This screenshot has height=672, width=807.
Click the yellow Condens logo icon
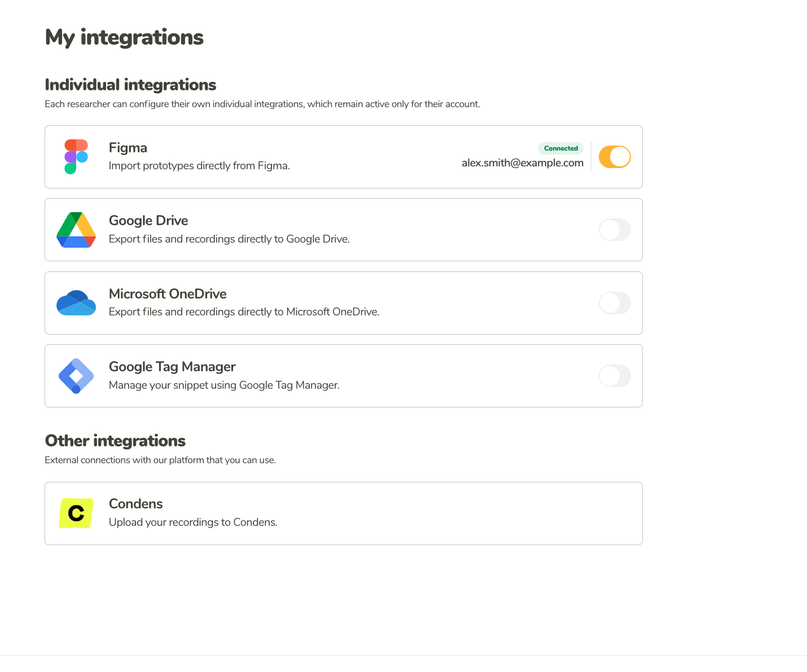pos(76,513)
